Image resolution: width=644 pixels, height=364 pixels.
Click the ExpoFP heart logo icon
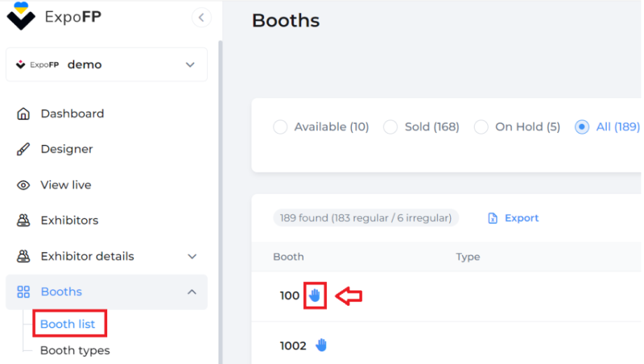coord(21,16)
